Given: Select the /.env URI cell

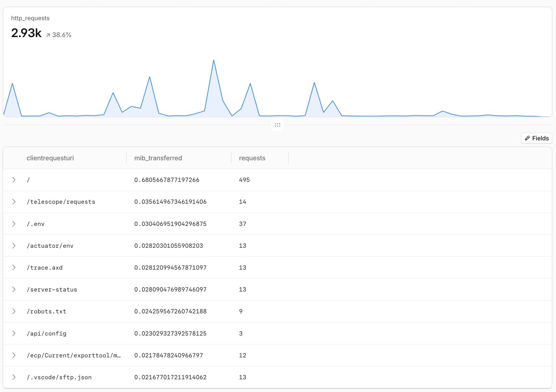Looking at the screenshot, I should coord(35,224).
